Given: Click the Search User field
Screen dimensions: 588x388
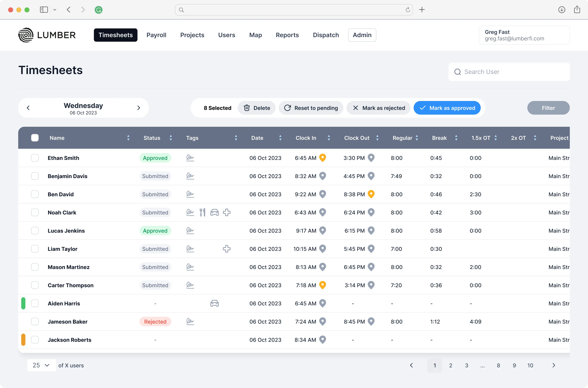Looking at the screenshot, I should (x=509, y=72).
